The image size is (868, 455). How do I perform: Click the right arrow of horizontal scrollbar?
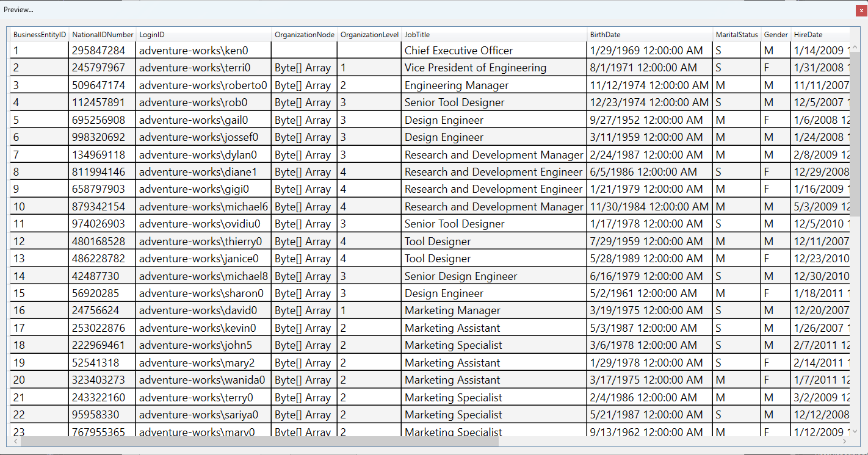[x=845, y=441]
